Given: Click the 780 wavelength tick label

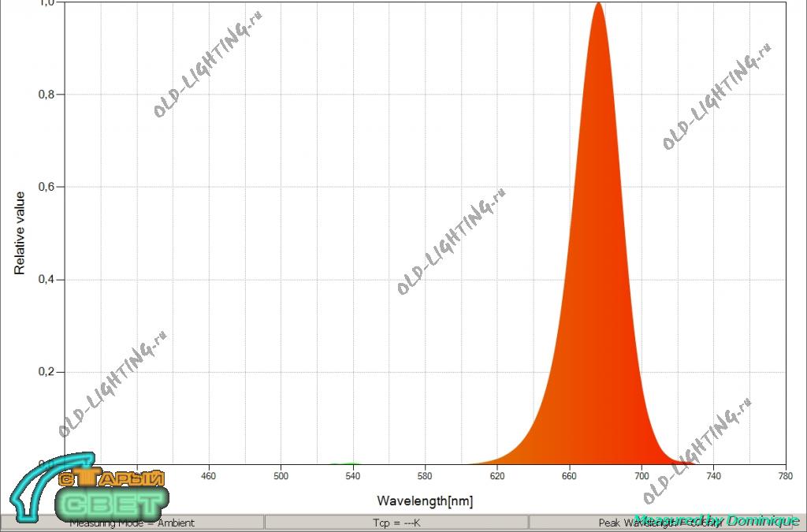Looking at the screenshot, I should 786,476.
